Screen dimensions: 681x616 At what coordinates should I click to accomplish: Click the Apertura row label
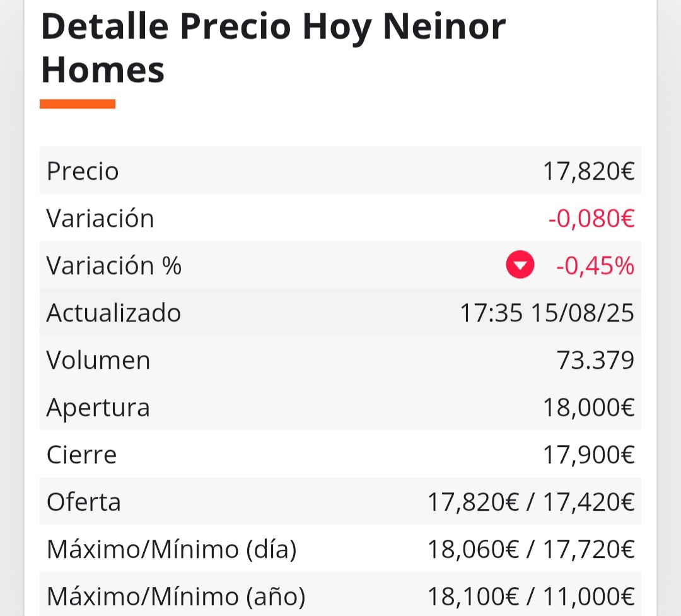click(x=98, y=409)
